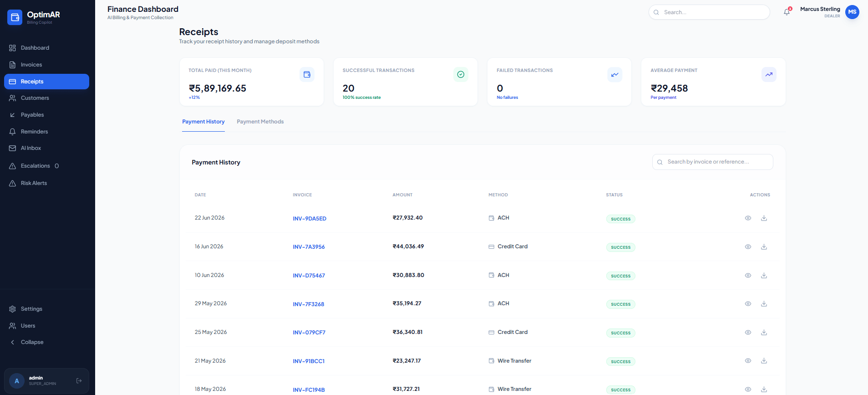Click the trend icon on Failed Transactions card

[x=614, y=74]
